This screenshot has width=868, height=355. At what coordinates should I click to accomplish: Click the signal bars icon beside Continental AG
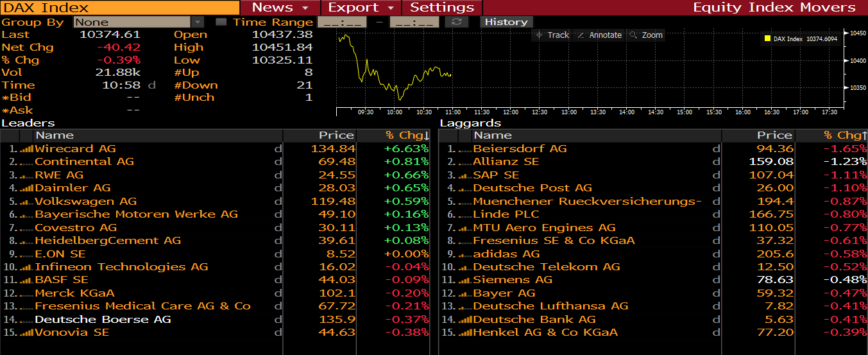click(27, 162)
